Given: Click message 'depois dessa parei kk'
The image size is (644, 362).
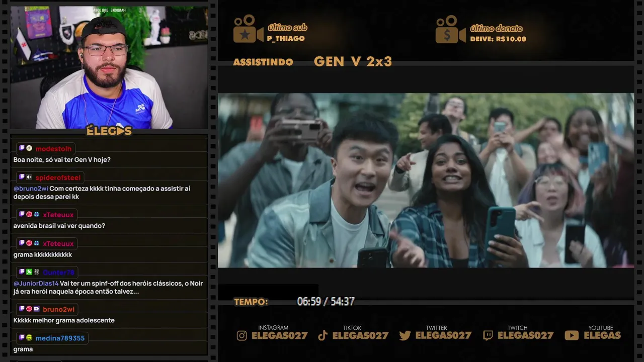Looking at the screenshot, I should click(x=46, y=197).
